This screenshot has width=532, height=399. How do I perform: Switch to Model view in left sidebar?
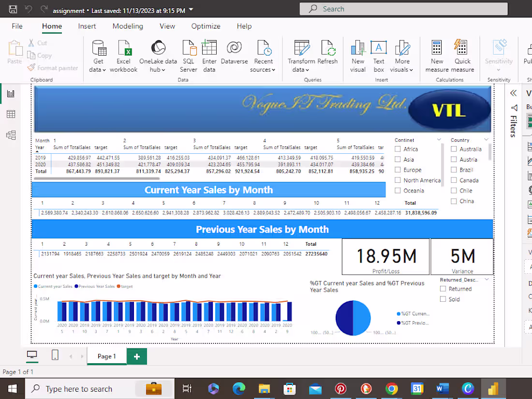click(x=11, y=136)
